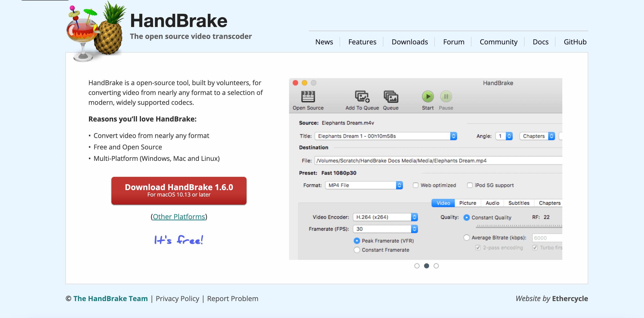Click the RF quality slider track
This screenshot has height=318, width=644.
click(x=519, y=226)
